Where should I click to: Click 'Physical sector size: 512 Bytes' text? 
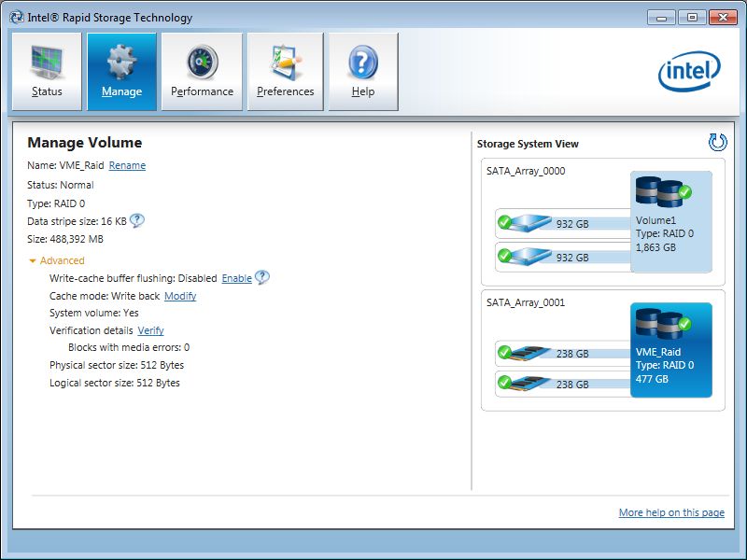pos(117,365)
